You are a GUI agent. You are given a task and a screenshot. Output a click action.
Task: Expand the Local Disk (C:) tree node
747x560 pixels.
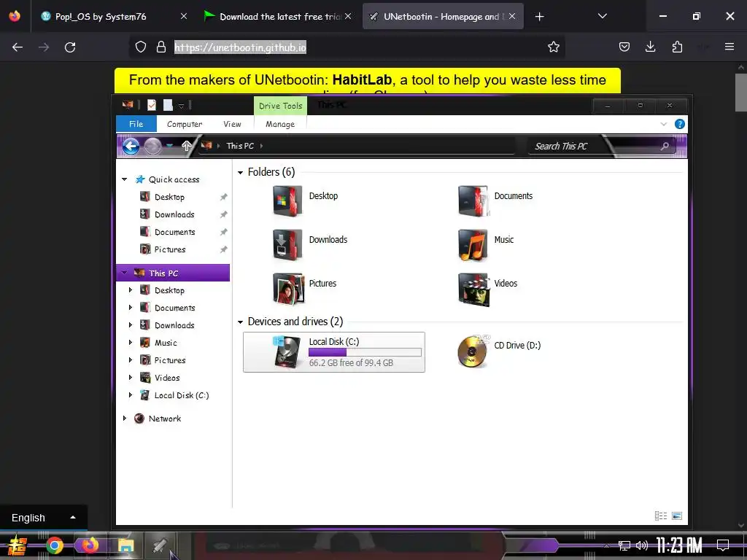pyautogui.click(x=130, y=394)
